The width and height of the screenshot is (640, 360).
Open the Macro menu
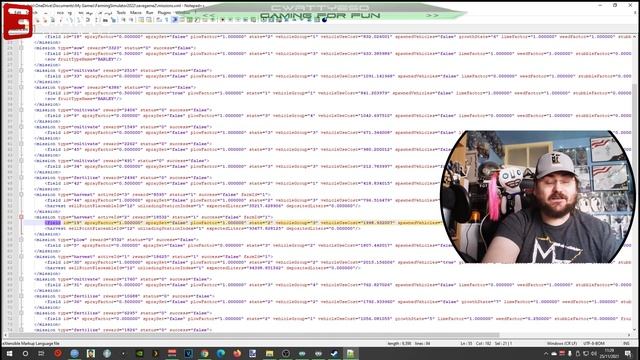pyautogui.click(x=136, y=13)
